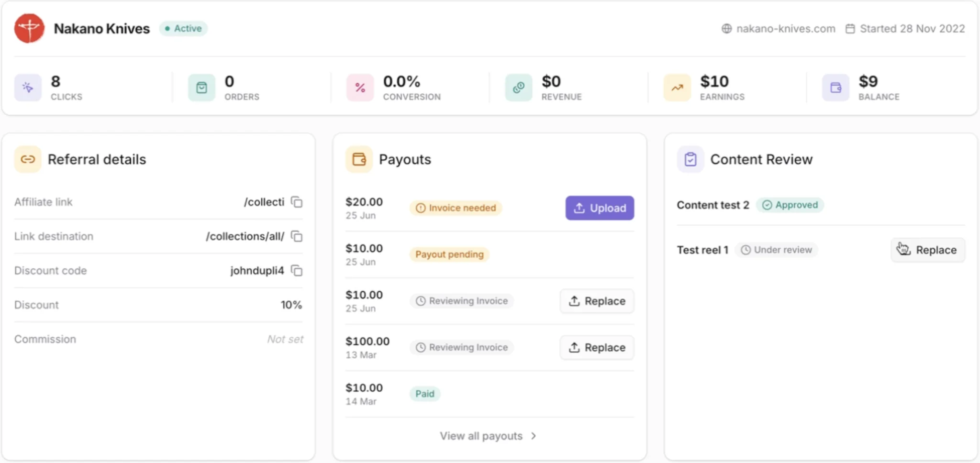Click the globe icon beside nakano-knives.com
This screenshot has width=980, height=463.
(x=726, y=29)
